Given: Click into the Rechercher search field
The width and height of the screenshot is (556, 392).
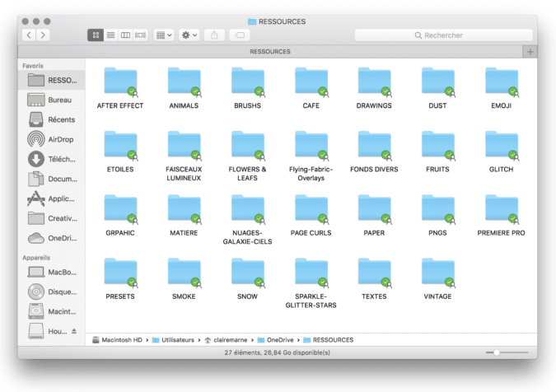Looking at the screenshot, I should [x=444, y=35].
